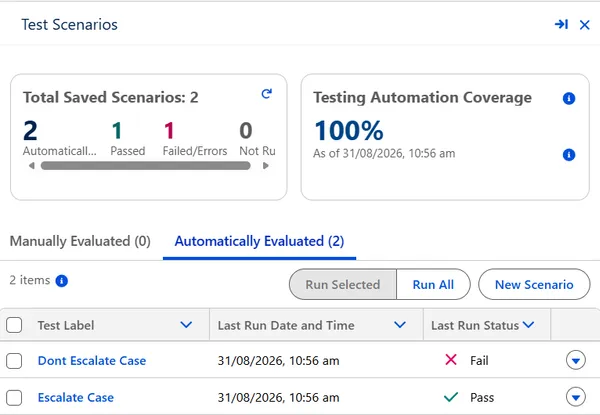Click the green check Pass status icon
Viewport: 600px width, 415px height.
pyautogui.click(x=451, y=397)
